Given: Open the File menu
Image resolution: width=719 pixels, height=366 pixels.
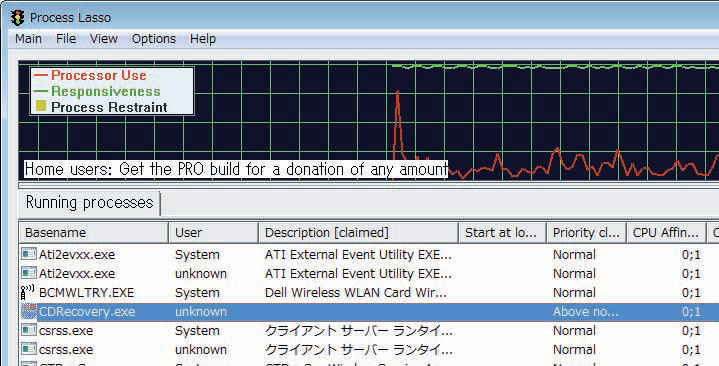Looking at the screenshot, I should [x=66, y=39].
